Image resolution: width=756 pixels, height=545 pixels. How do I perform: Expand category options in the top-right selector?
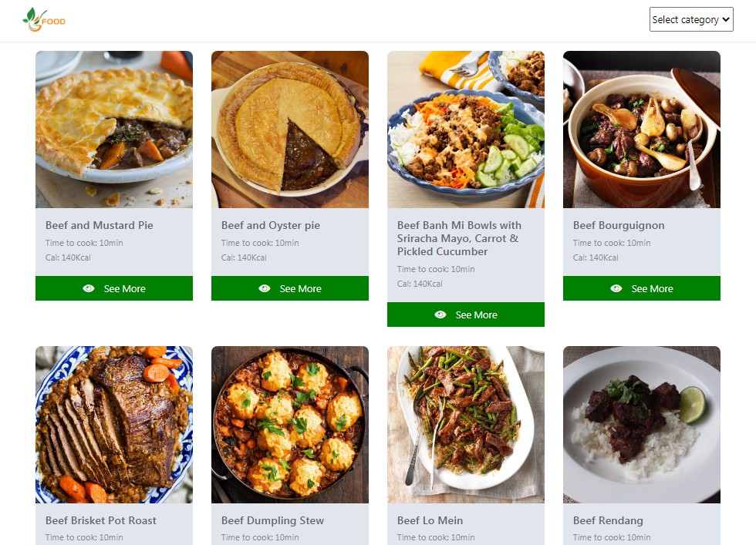click(x=690, y=19)
